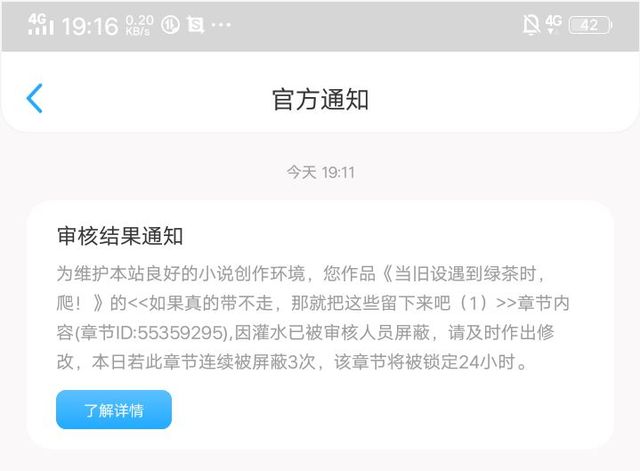The image size is (640, 471).
Task: Tap the line mentioning 锁定24小时
Action: pyautogui.click(x=293, y=362)
